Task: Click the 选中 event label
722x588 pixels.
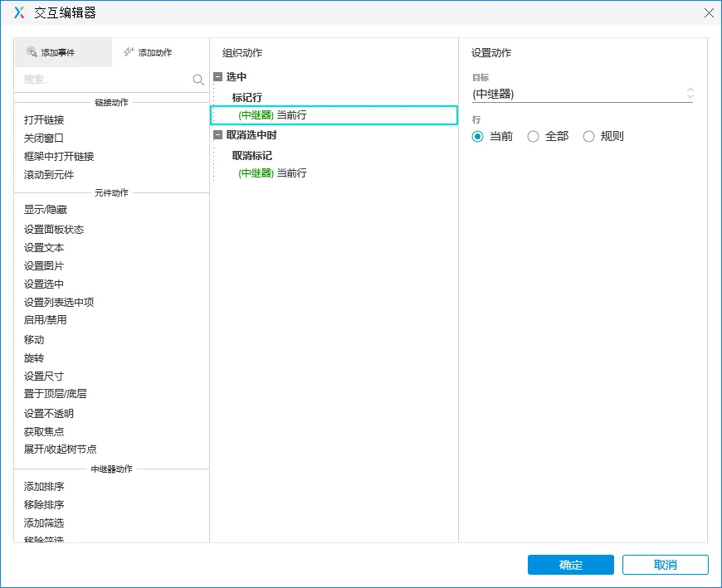Action: pyautogui.click(x=237, y=77)
